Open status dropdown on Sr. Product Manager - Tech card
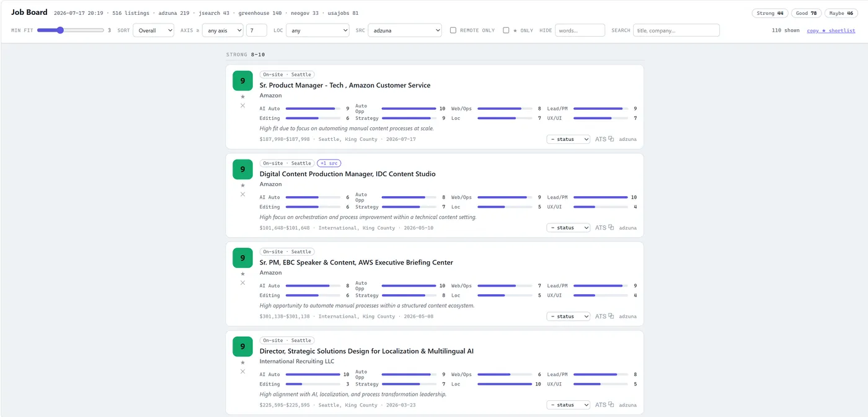The image size is (868, 417). point(569,139)
